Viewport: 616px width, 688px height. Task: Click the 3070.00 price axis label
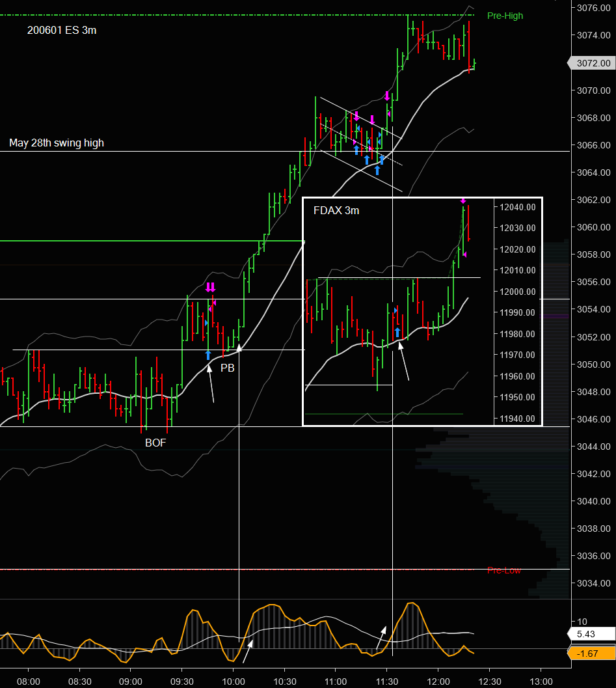pyautogui.click(x=594, y=90)
